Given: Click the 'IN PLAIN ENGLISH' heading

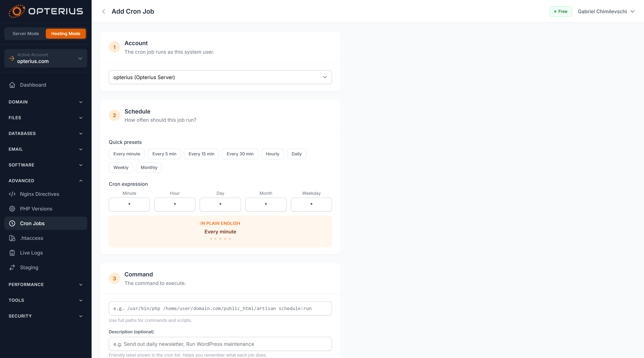Looking at the screenshot, I should pos(220,223).
